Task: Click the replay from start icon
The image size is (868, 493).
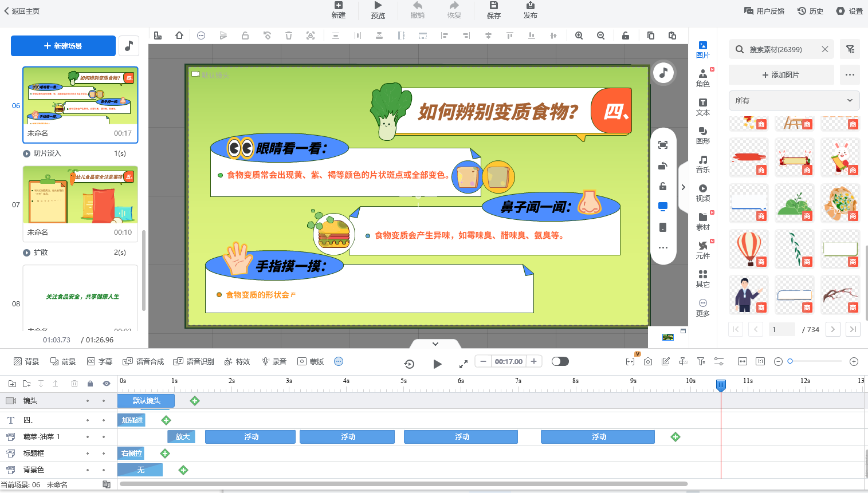Action: coord(409,364)
